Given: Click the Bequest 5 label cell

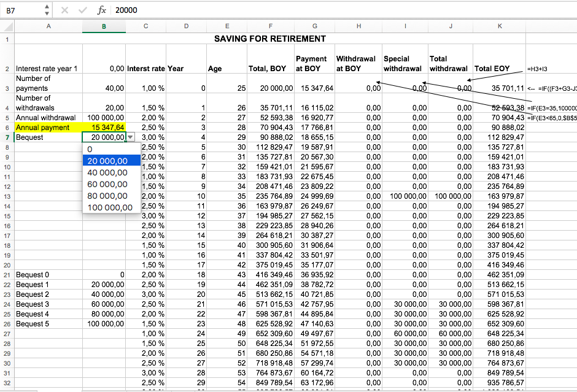Looking at the screenshot, I should point(48,324).
